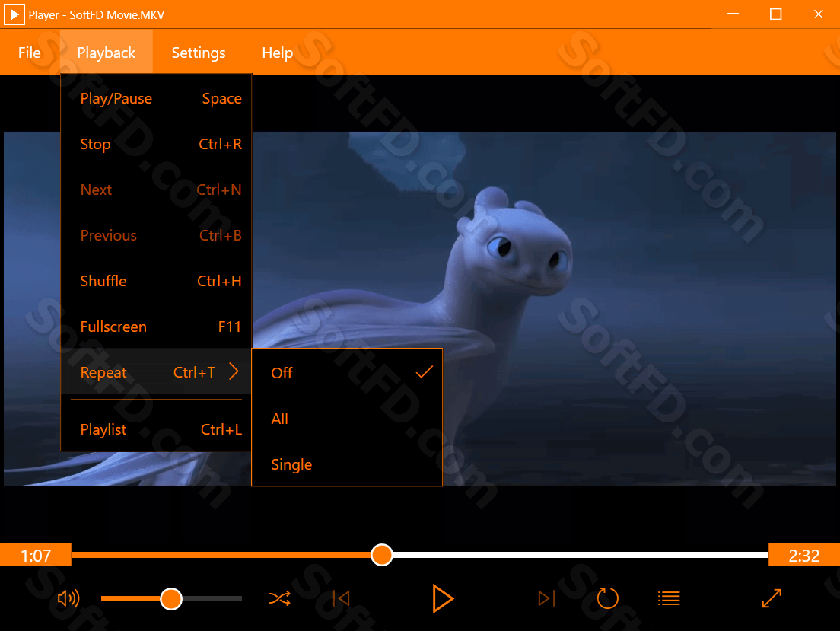Select repeat mode Off
This screenshot has width=840, height=631.
click(347, 373)
